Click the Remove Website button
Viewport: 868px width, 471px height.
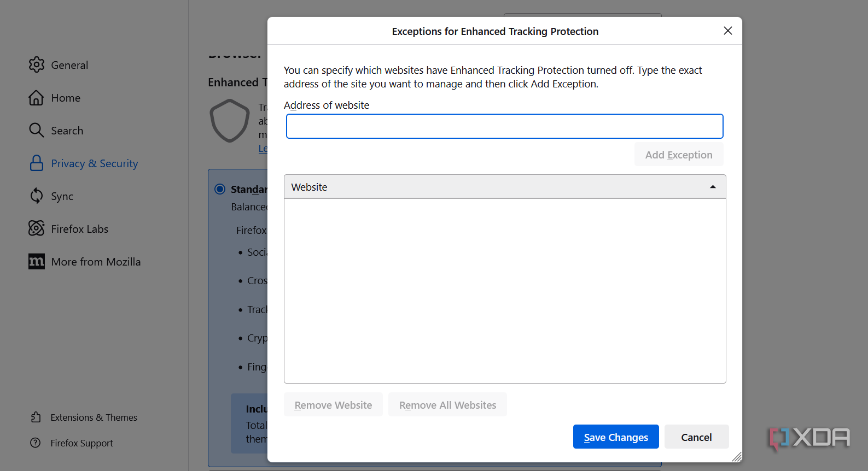coord(333,404)
